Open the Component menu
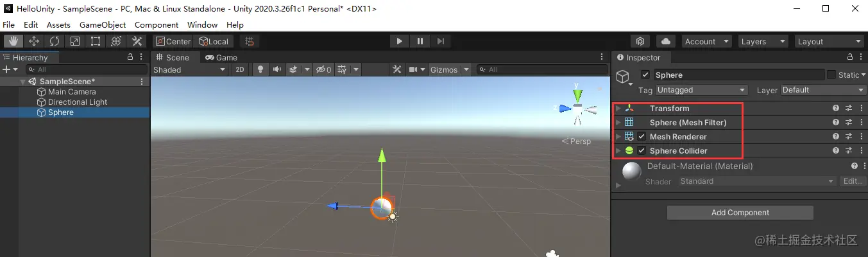The height and width of the screenshot is (257, 868). [157, 24]
